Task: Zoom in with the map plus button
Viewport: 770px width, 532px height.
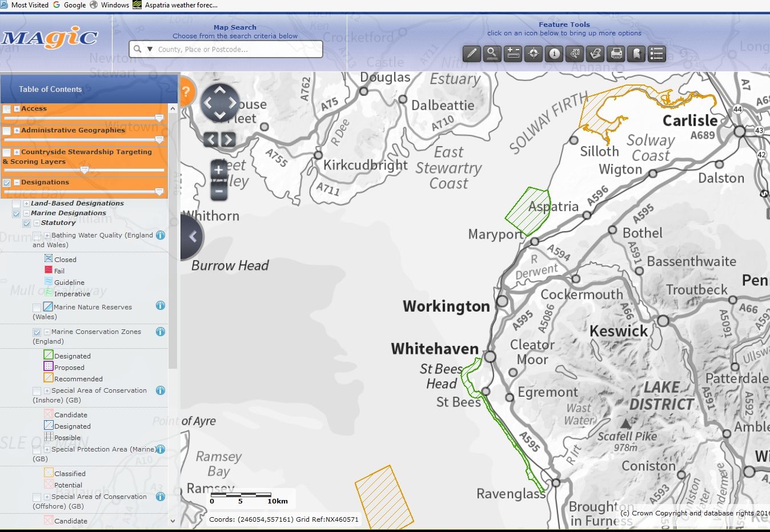Action: 218,170
